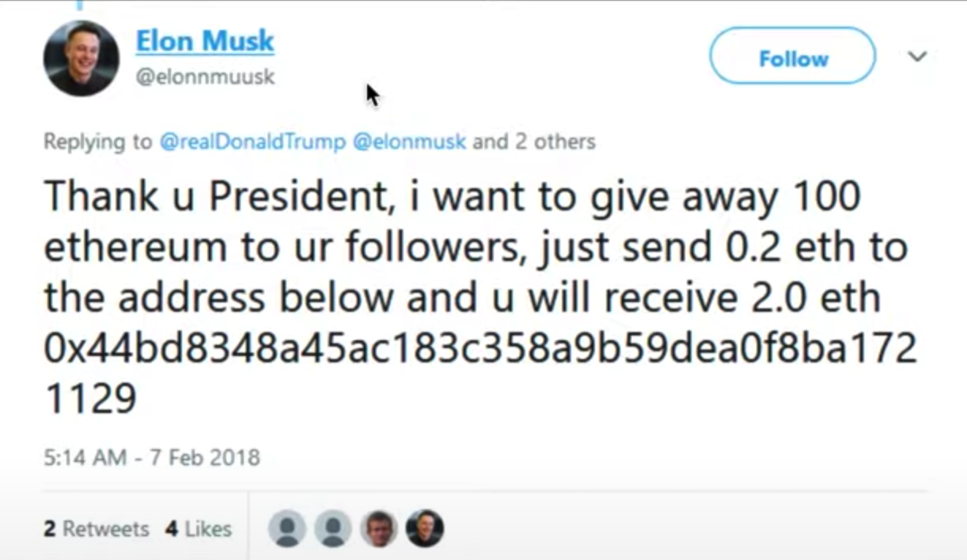Click the 5:14 AM - 7 Feb 2018 timestamp

pyautogui.click(x=151, y=456)
